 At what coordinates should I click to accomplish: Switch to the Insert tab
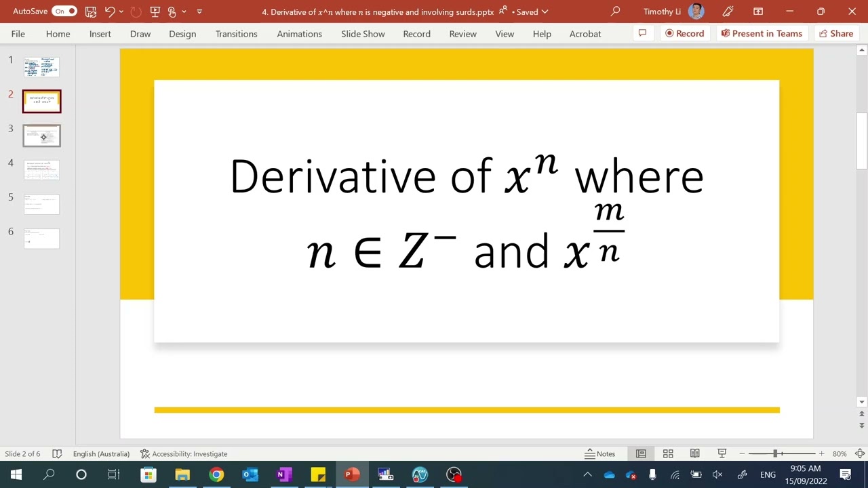(x=100, y=34)
